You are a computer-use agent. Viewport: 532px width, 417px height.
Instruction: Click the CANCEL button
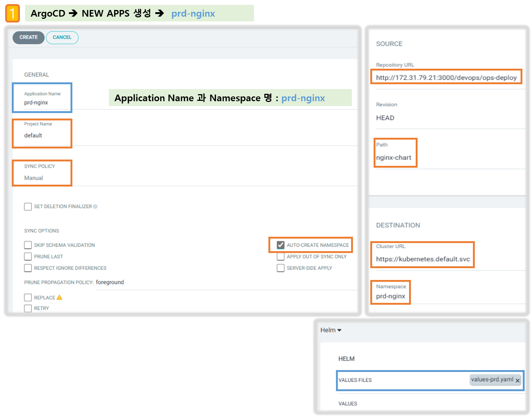(62, 37)
